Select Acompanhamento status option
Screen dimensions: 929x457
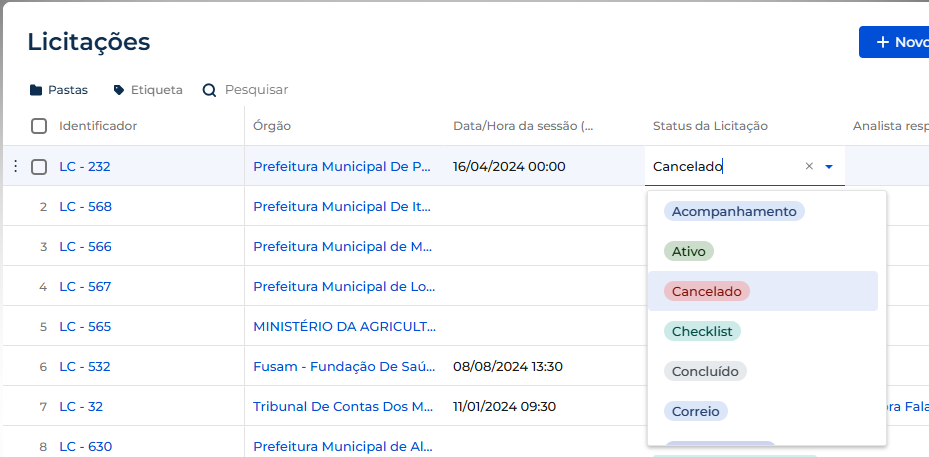734,212
